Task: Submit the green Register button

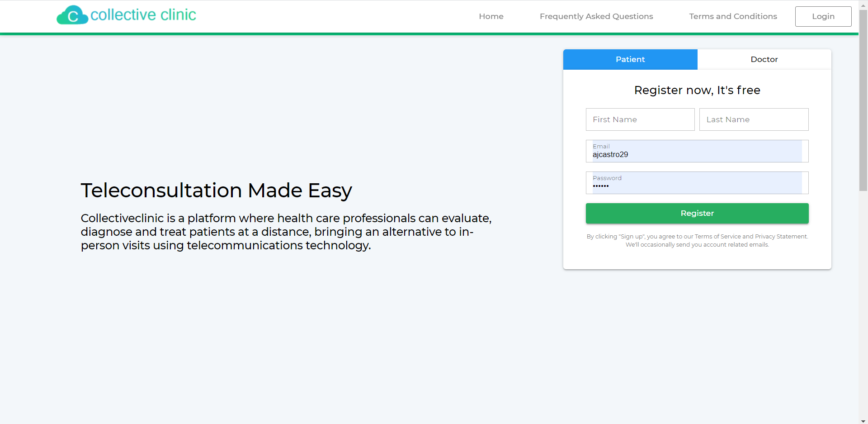Action: 697,213
